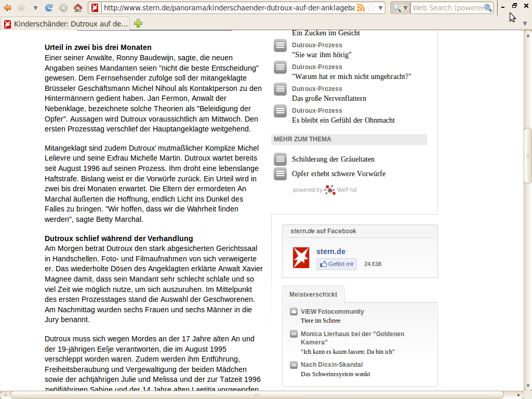
Task: Click the icon beside 'Das große Nervenflattern'
Action: click(x=280, y=89)
